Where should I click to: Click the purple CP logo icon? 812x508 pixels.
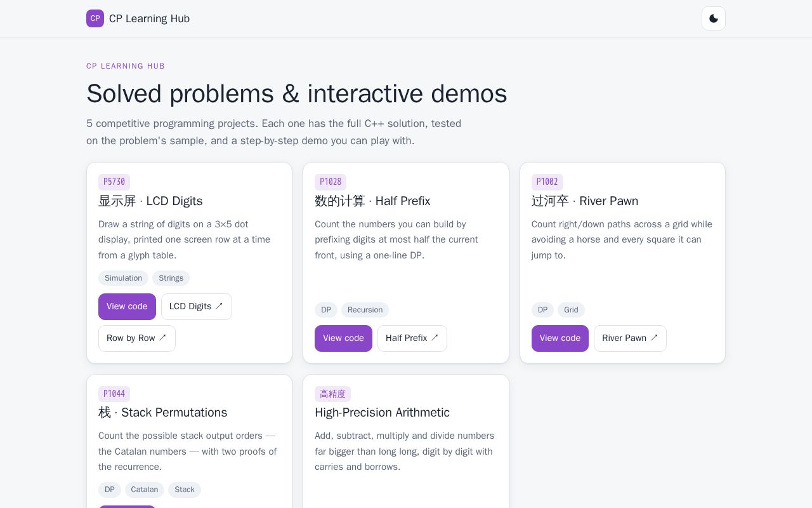[95, 18]
